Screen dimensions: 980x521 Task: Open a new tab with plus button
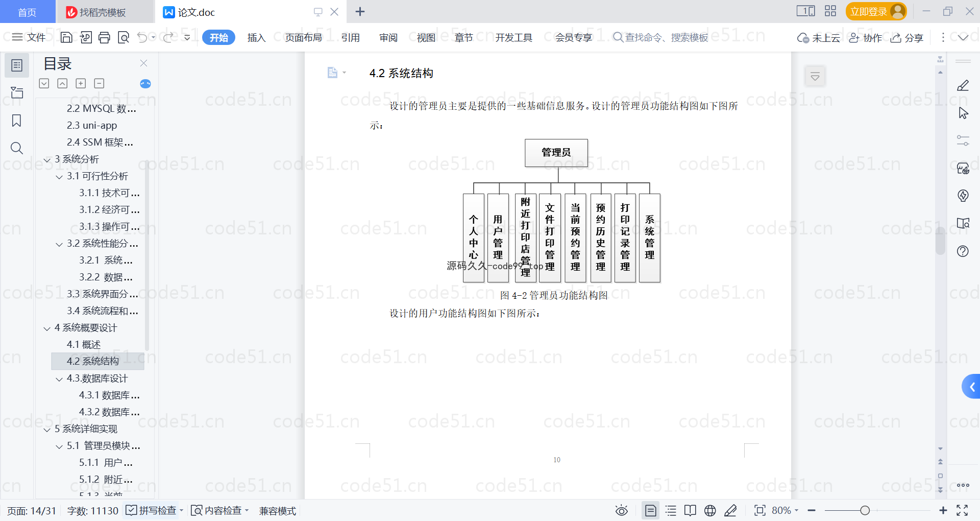pyautogui.click(x=360, y=11)
